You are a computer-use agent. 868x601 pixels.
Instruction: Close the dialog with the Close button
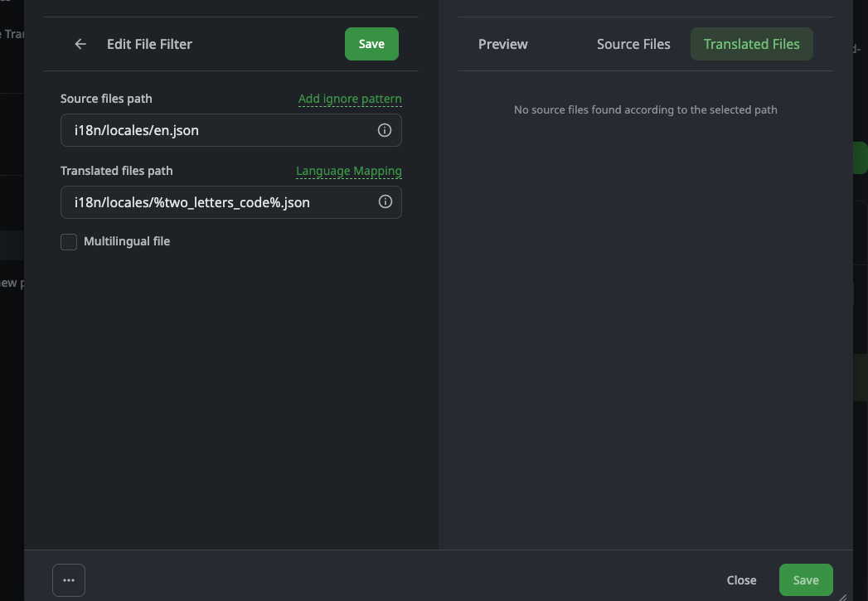tap(741, 580)
